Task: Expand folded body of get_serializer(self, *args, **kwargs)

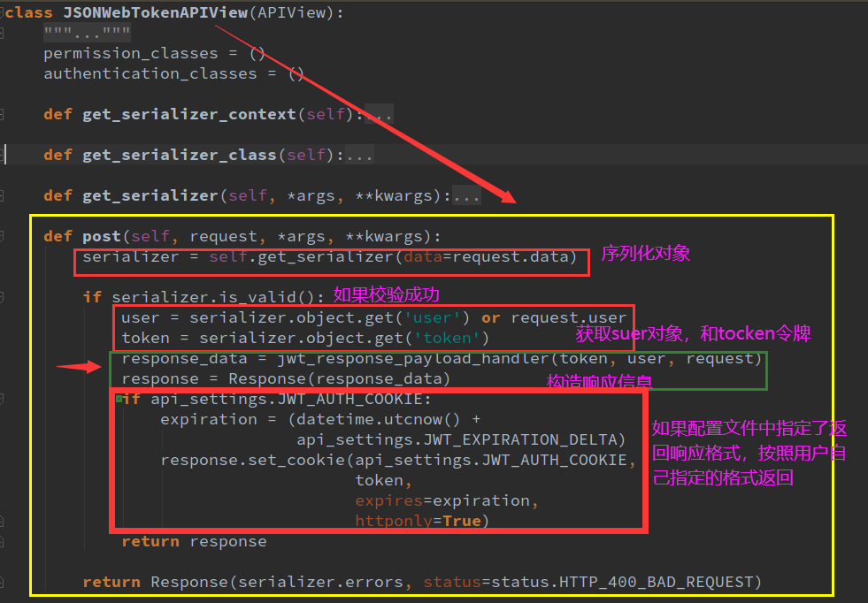Action: click(466, 195)
